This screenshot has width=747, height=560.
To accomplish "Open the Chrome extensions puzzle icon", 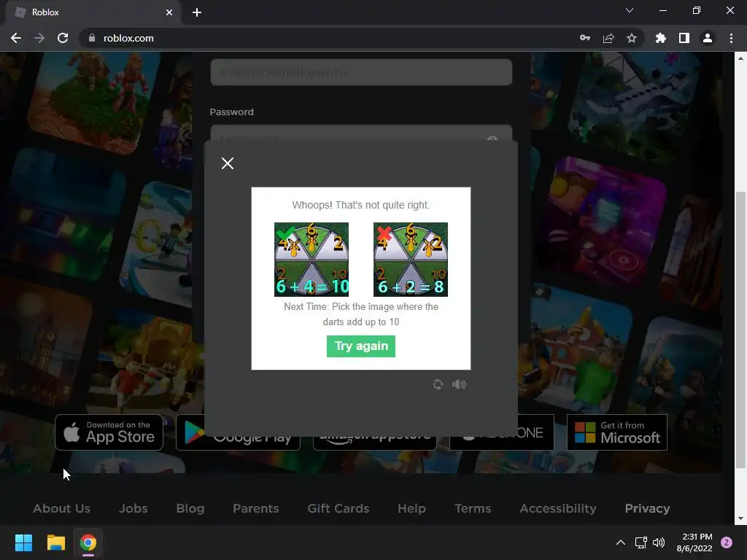I will coord(661,38).
